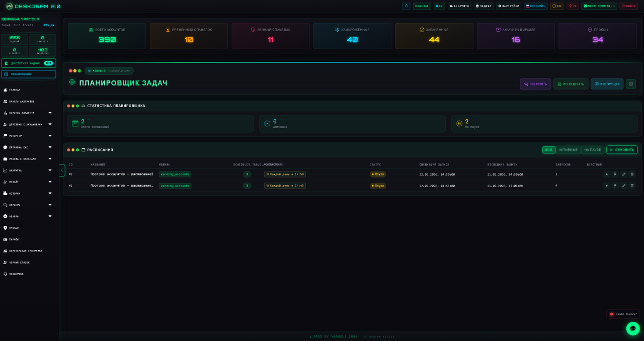Screen dimensions: 644x341
Task: Click the Всего аккаунтов stat card
Action: click(x=107, y=36)
